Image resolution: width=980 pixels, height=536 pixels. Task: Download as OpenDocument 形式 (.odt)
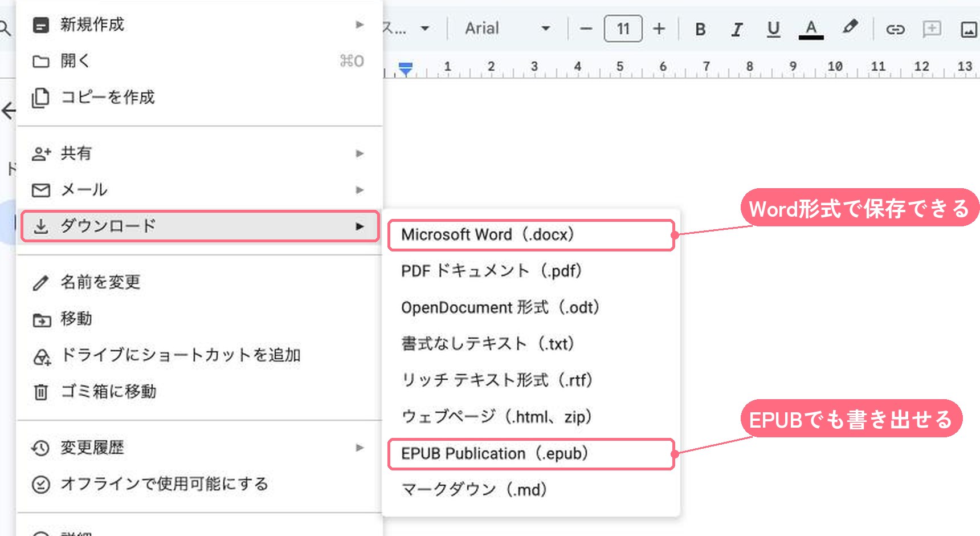click(x=531, y=307)
